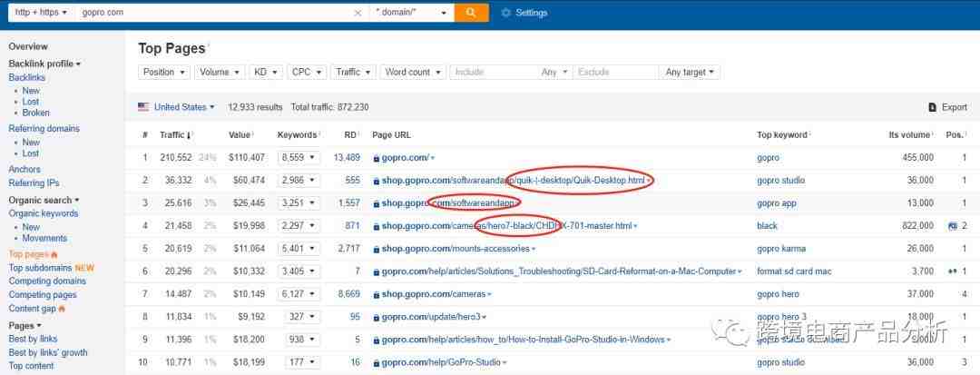Sort table by the Traffic column

[x=176, y=134]
